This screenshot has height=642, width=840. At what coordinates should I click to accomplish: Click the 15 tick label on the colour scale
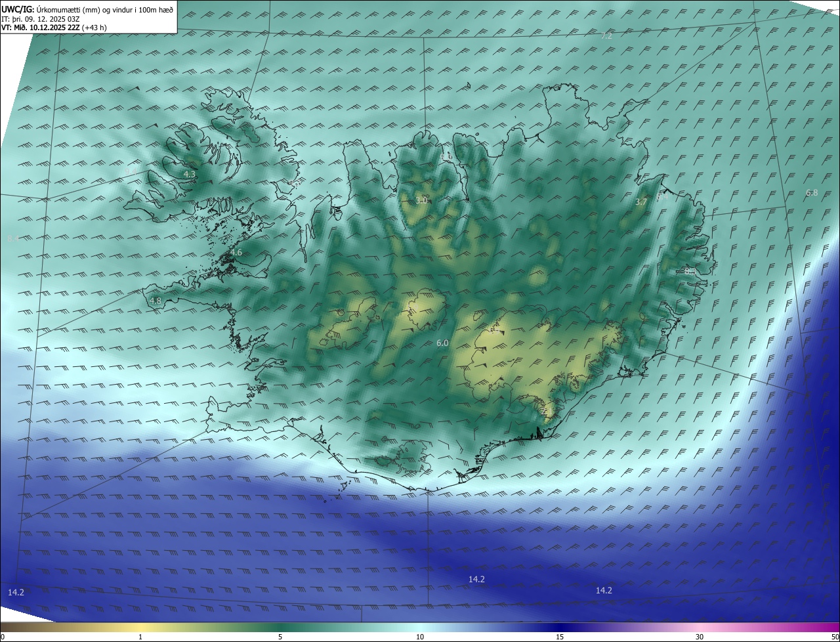coord(560,637)
